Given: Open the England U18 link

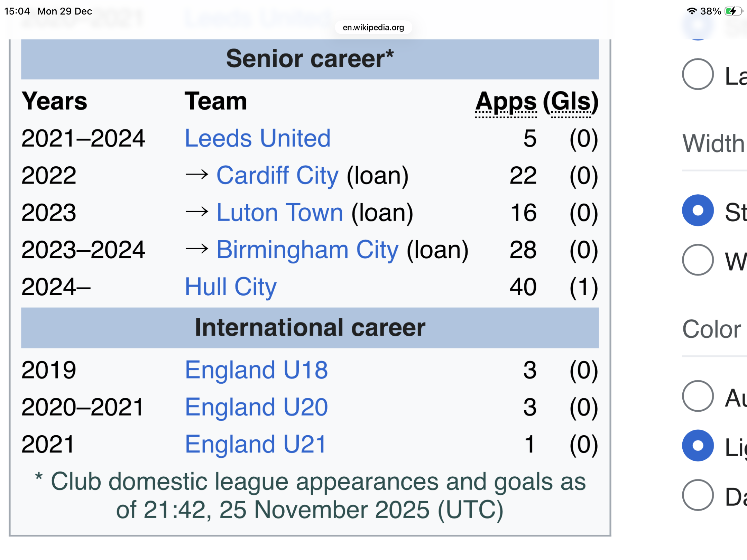Looking at the screenshot, I should pos(256,370).
